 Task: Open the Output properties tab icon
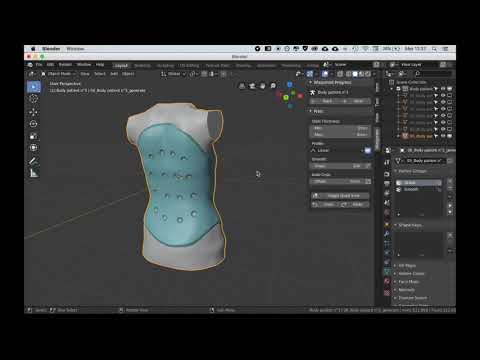click(387, 183)
